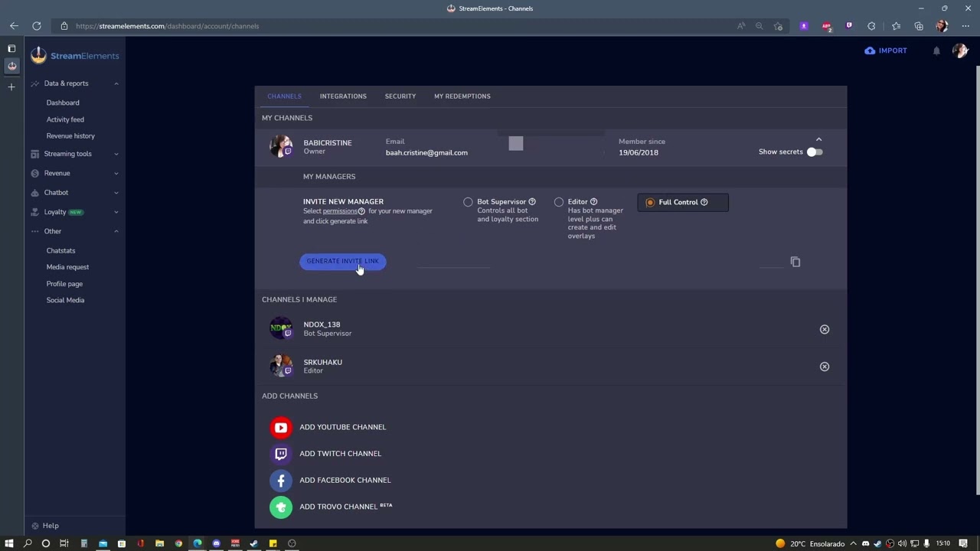Open Steam from the taskbar
980x551 pixels.
click(253, 543)
